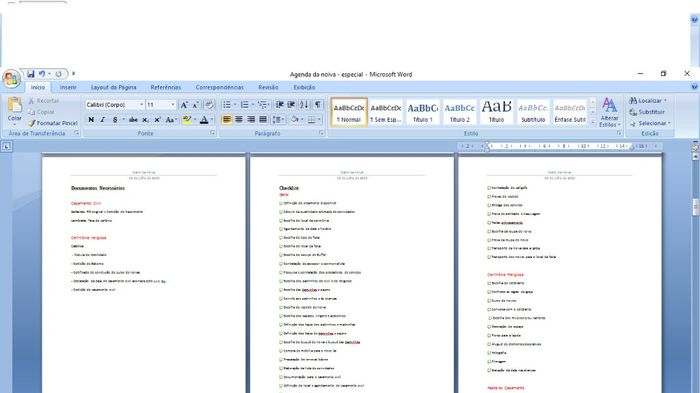700x393 pixels.
Task: Switch to the Inserir tab
Action: click(68, 88)
